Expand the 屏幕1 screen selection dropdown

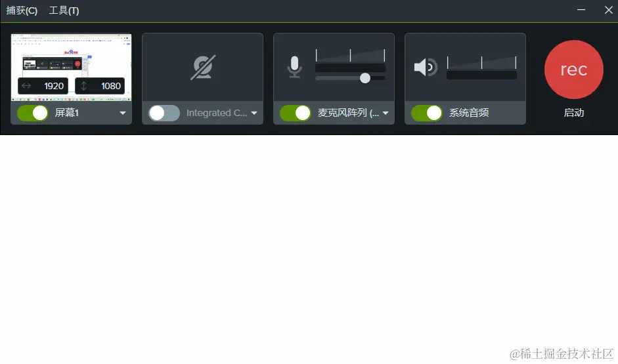[123, 113]
